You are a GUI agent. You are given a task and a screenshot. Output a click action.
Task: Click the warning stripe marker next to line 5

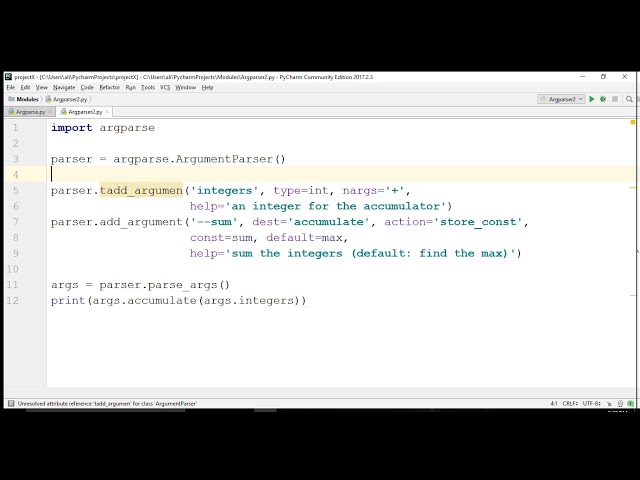click(633, 187)
